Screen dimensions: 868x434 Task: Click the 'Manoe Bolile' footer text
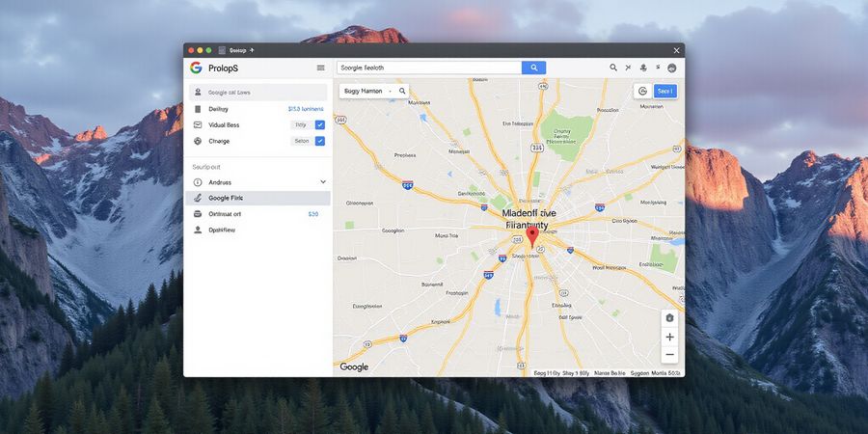tap(610, 373)
